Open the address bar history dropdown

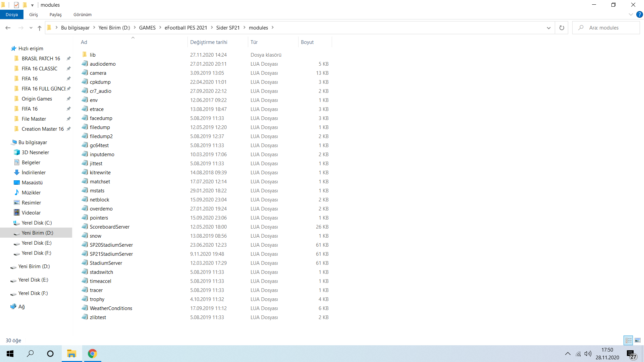(x=549, y=28)
